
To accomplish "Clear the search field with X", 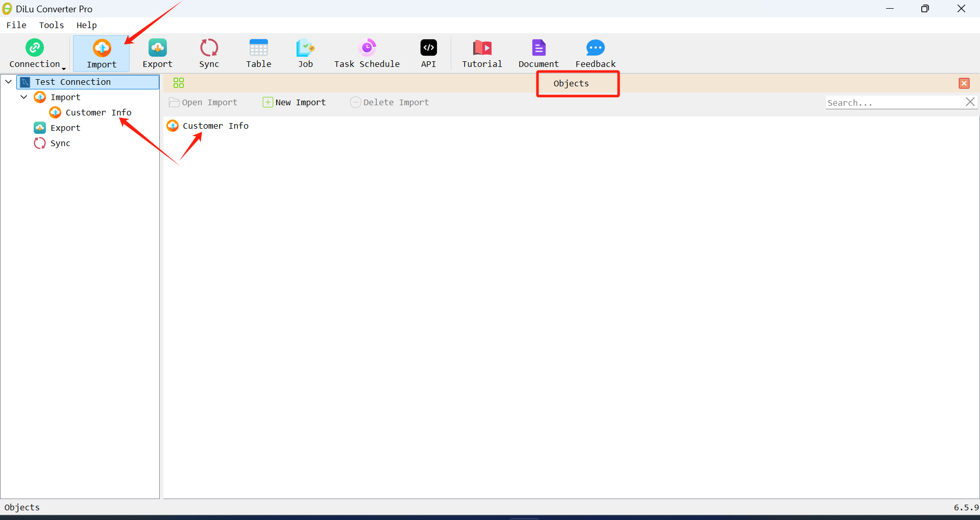I will pyautogui.click(x=970, y=102).
